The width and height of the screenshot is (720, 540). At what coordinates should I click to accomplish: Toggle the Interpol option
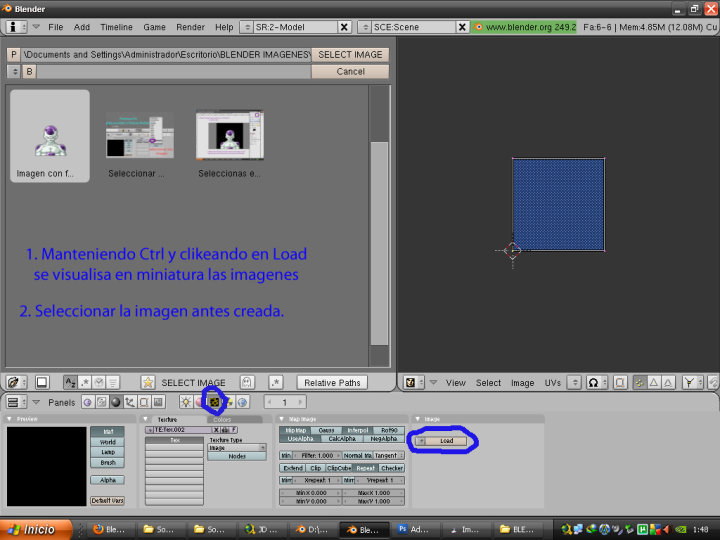click(358, 430)
